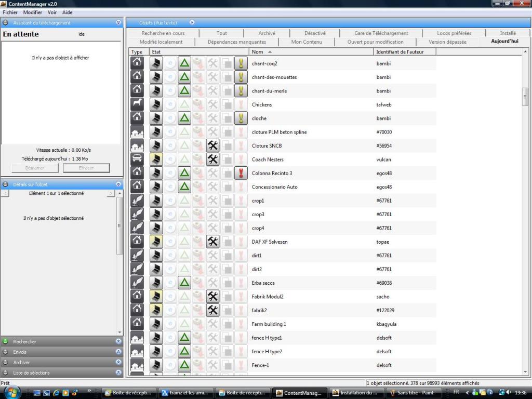Click the Windows Start orb

(11, 393)
